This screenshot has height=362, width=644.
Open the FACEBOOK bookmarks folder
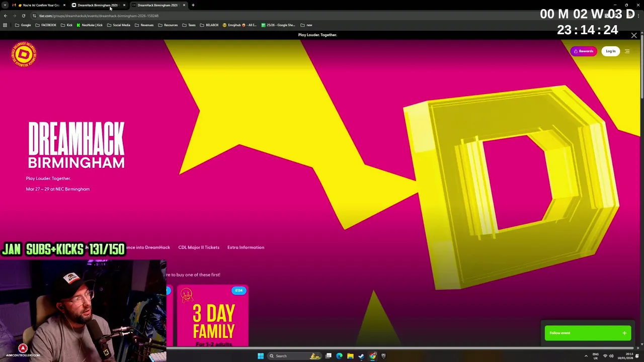pos(46,25)
